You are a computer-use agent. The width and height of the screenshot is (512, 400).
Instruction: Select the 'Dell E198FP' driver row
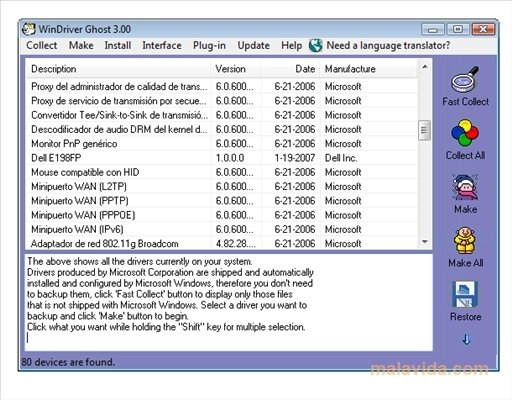click(222, 158)
